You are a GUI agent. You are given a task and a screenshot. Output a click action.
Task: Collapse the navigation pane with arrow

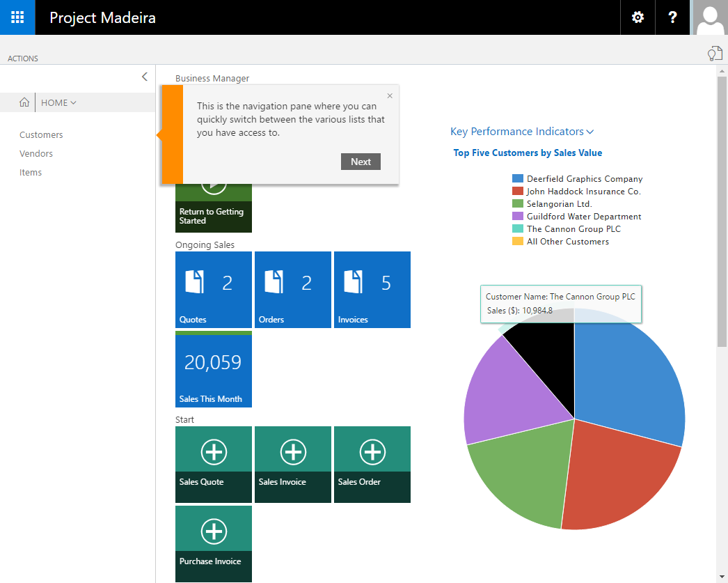pos(144,77)
